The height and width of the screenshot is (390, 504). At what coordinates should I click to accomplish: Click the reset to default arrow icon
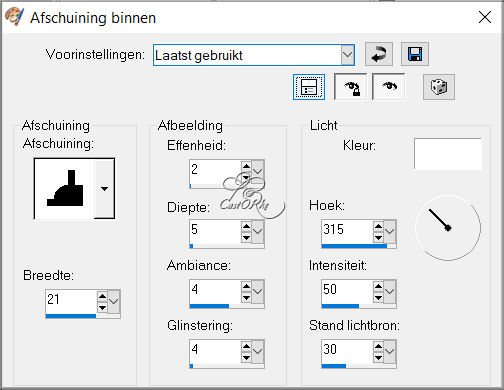[x=379, y=54]
